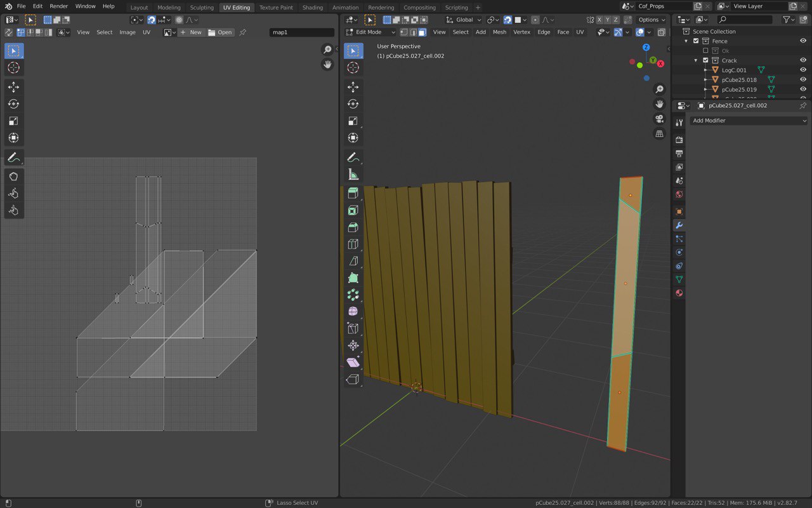Click the map1 UV map field
Image resolution: width=812 pixels, height=508 pixels.
pos(302,32)
